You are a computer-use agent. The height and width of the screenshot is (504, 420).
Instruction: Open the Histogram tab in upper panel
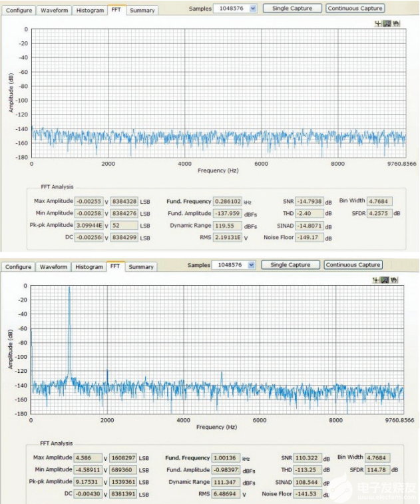click(x=90, y=11)
